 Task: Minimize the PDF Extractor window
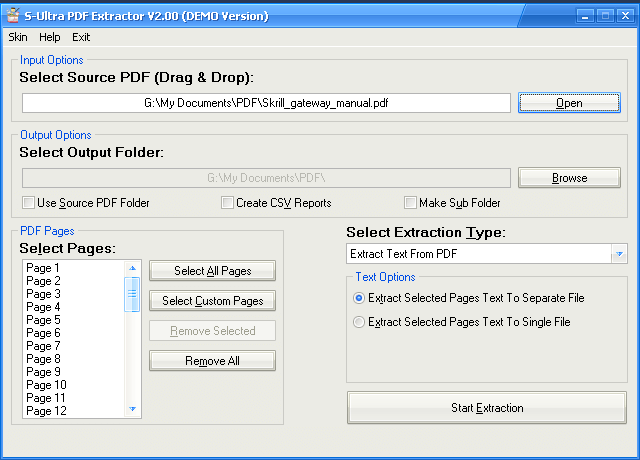pos(586,16)
